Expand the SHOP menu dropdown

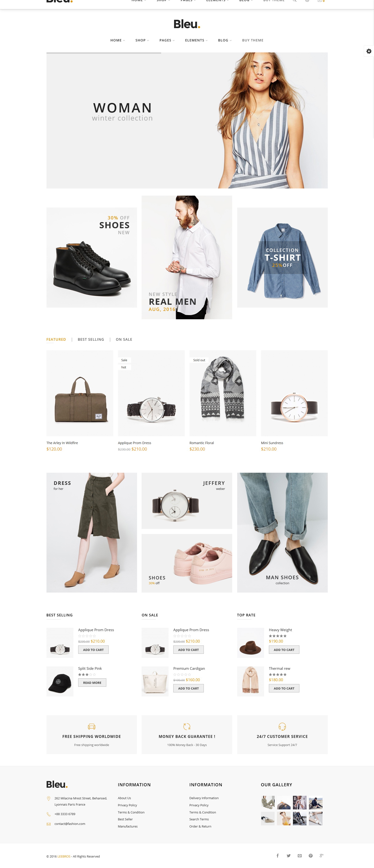[142, 40]
